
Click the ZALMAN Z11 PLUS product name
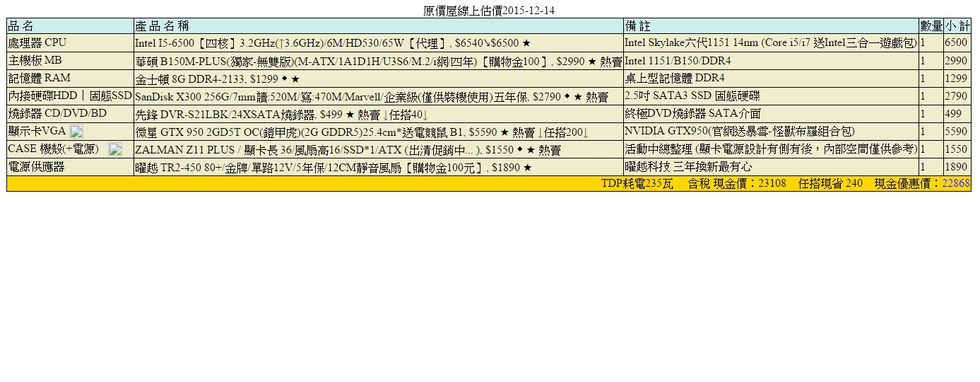[x=348, y=150]
